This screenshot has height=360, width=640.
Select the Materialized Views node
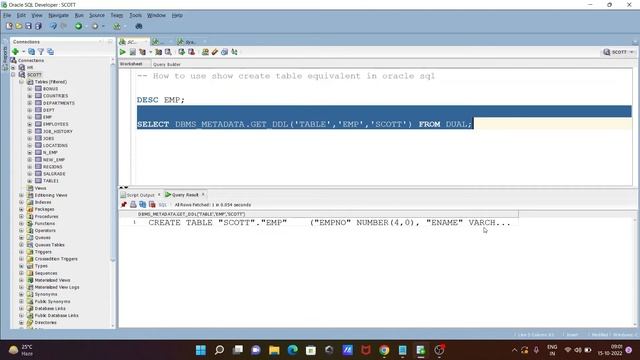tap(52, 280)
